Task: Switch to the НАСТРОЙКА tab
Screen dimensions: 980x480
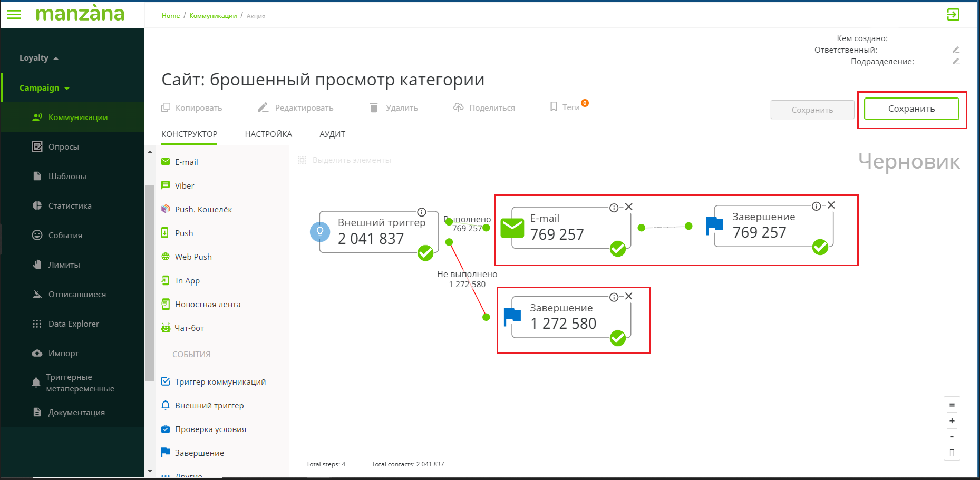Action: coord(268,134)
